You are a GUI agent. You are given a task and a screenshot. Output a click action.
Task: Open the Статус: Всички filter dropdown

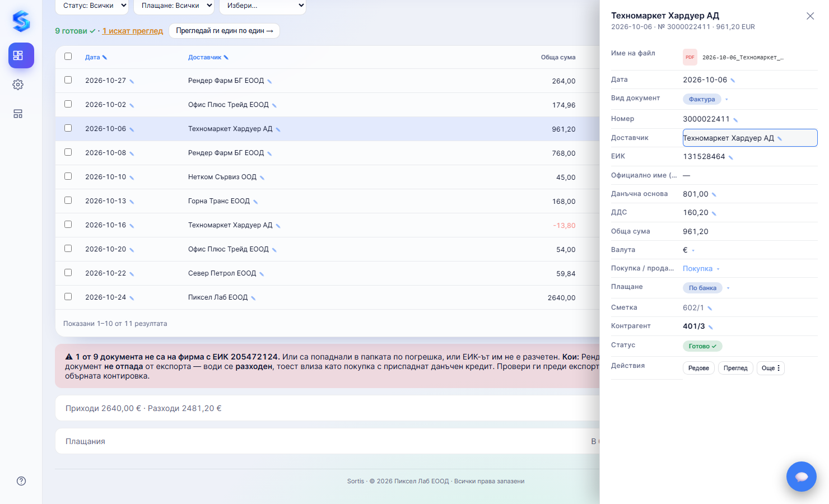tap(92, 6)
